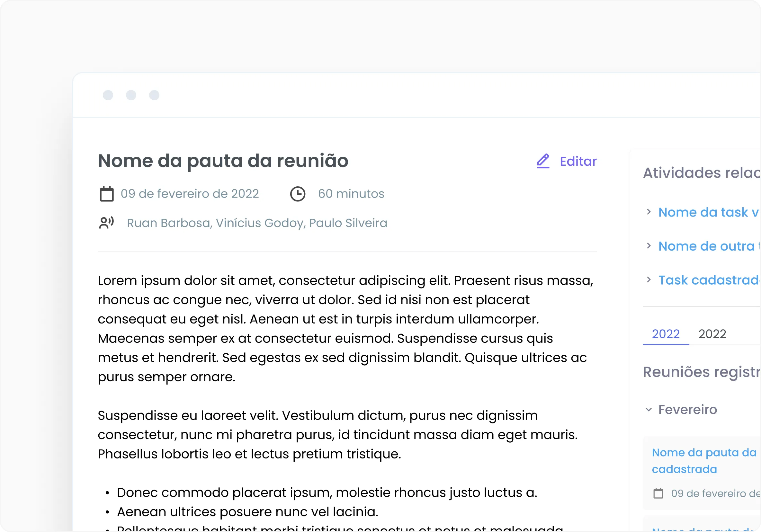Expand the Nome de outra task chevron

point(649,245)
